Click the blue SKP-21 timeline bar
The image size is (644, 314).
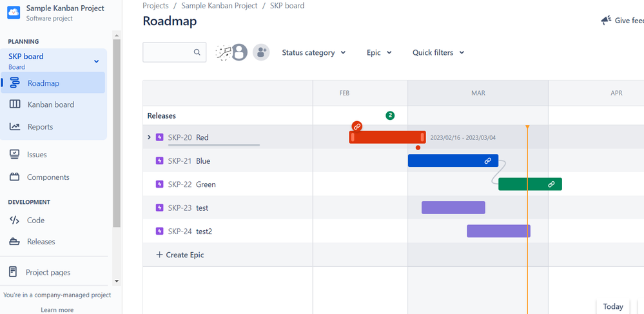(x=453, y=161)
